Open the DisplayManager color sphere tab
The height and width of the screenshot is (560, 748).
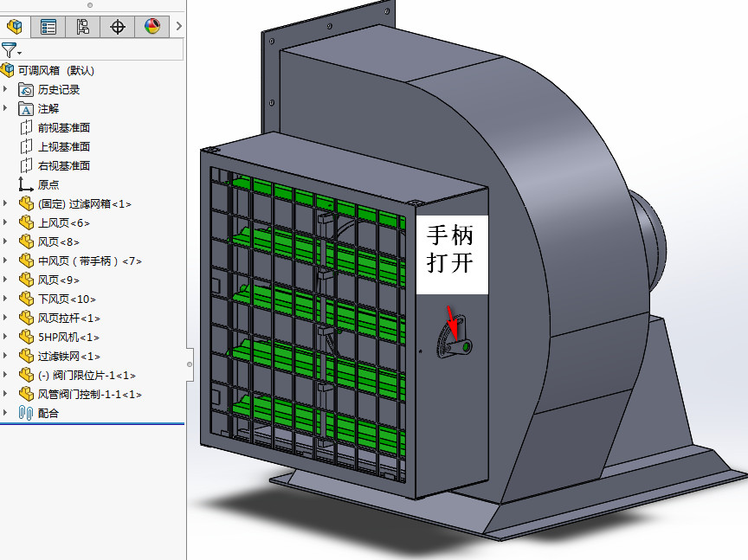click(x=152, y=26)
